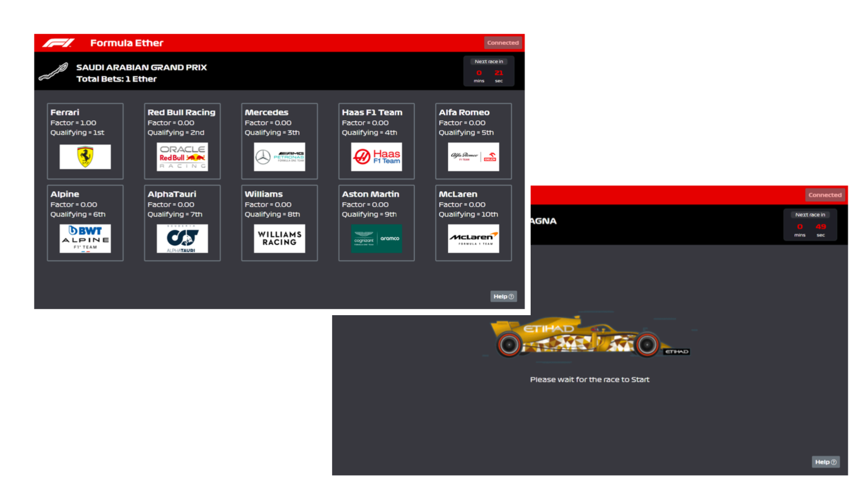Click the Saudi Arabian circuit track icon

coord(54,72)
